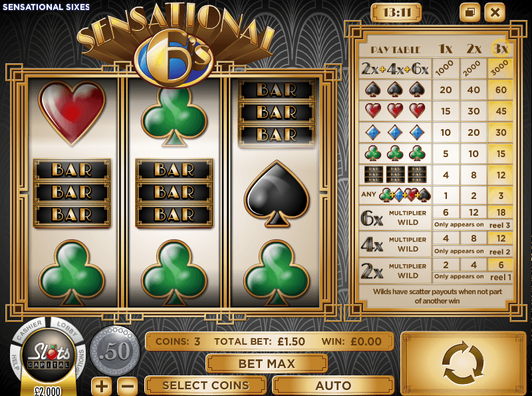Click the Slots Capital logo chip center

49,355
